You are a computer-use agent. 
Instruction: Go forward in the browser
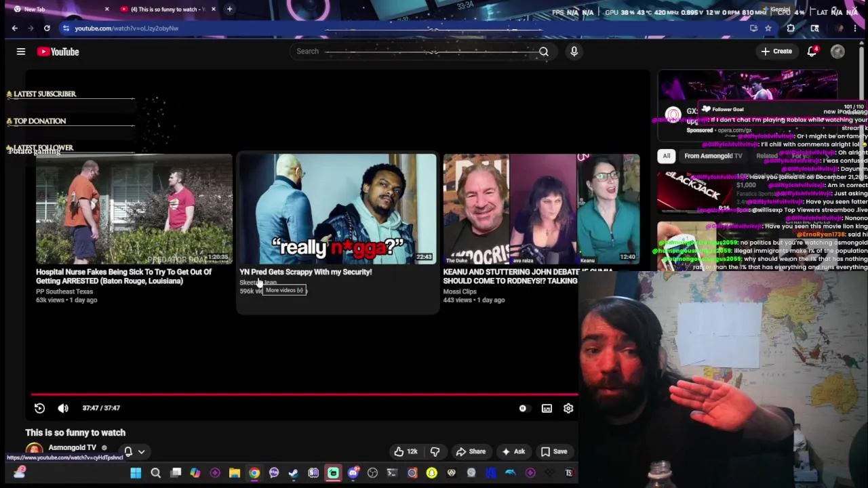tap(31, 28)
